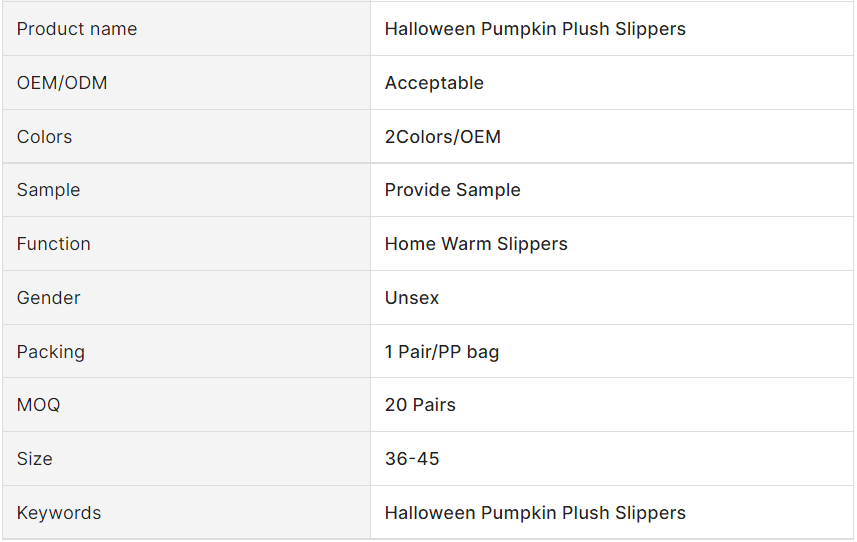Select the Keywords row Halloween Pumpkin Plush Slippers value
This screenshot has width=857, height=542.
(535, 513)
